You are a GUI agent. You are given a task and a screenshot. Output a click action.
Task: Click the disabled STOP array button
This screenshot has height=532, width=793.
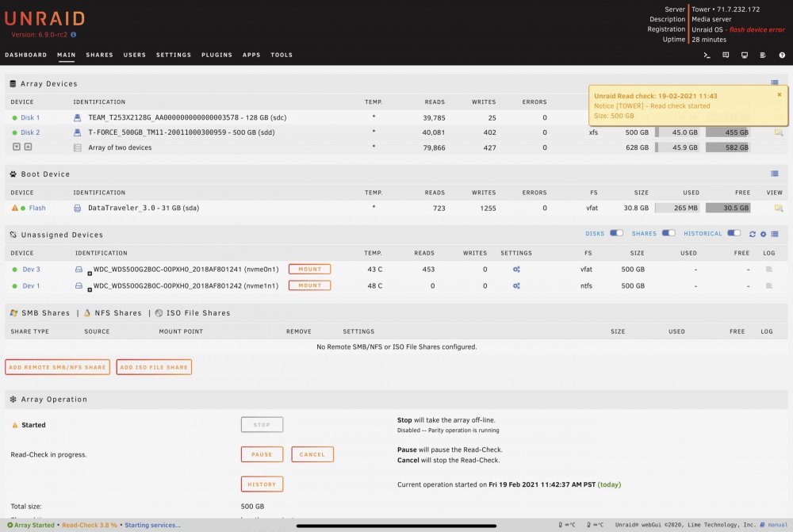pos(262,425)
